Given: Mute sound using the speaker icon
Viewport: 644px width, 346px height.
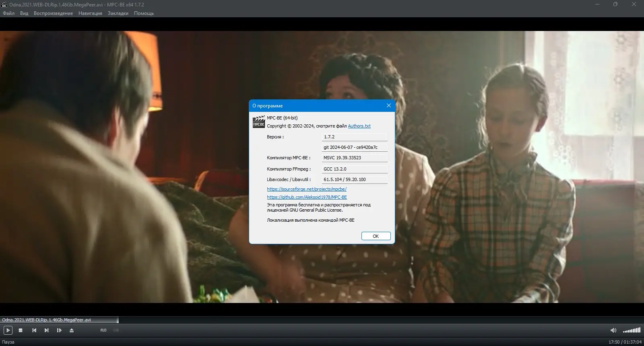Looking at the screenshot, I should pos(613,330).
